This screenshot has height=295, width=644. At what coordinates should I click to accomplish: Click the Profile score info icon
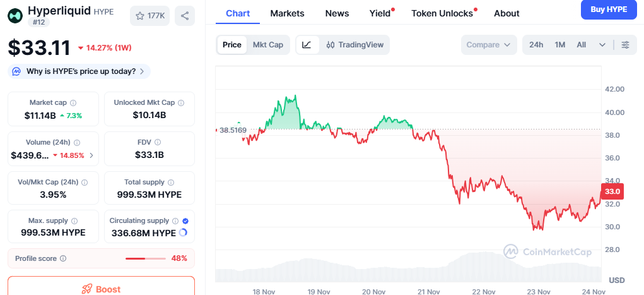click(x=63, y=258)
